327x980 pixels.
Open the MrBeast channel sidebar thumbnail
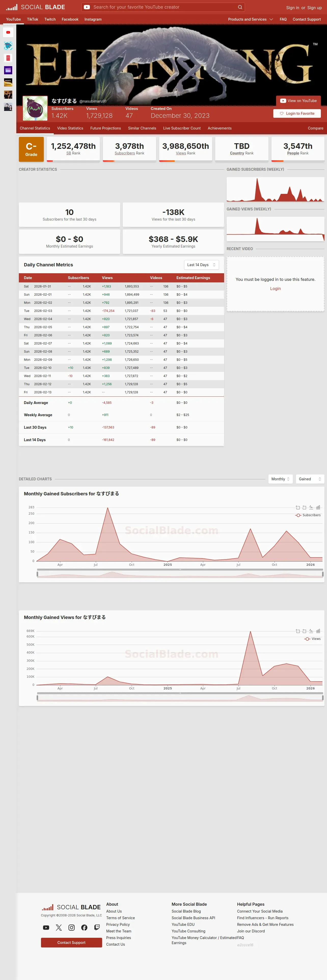[x=8, y=46]
